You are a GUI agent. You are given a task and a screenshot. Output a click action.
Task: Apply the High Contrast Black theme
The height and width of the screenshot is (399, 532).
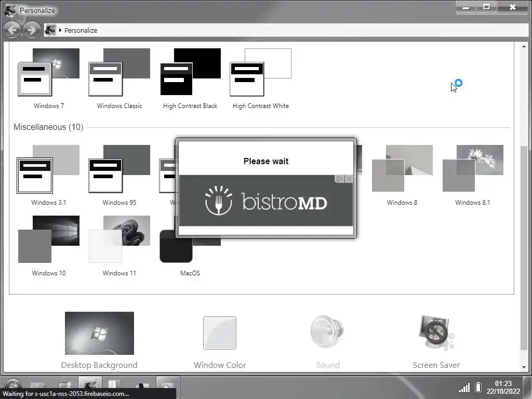[x=190, y=78]
